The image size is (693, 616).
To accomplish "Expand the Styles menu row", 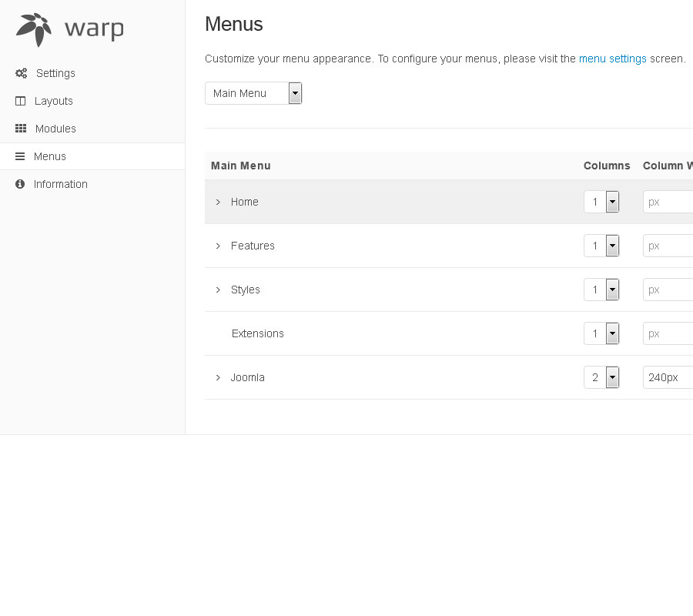I will 218,290.
